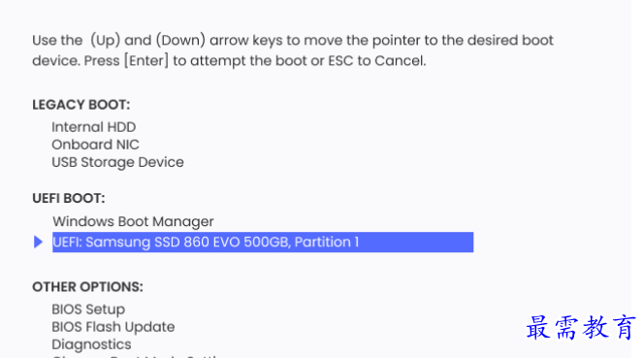Click the (Down) key label in instructions
The width and height of the screenshot is (644, 358).
(x=180, y=41)
